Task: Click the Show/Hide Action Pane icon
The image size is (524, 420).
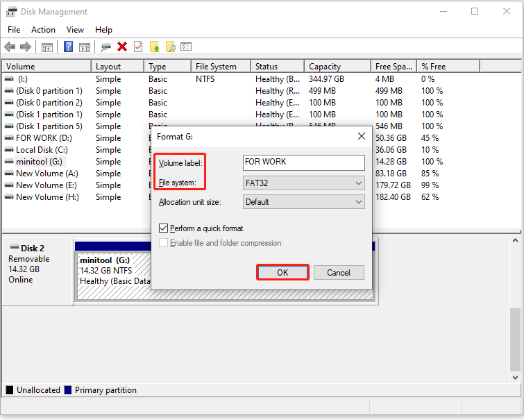Action: [x=85, y=47]
